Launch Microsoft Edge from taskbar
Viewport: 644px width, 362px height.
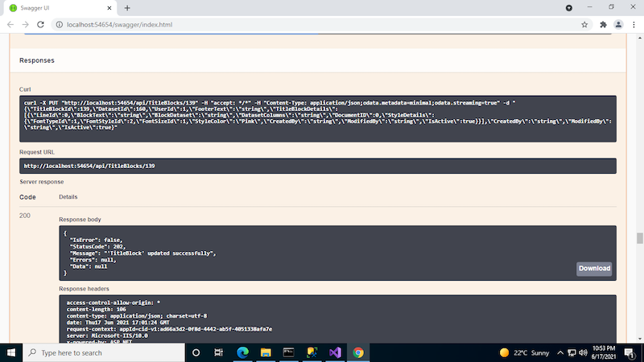[x=242, y=352]
